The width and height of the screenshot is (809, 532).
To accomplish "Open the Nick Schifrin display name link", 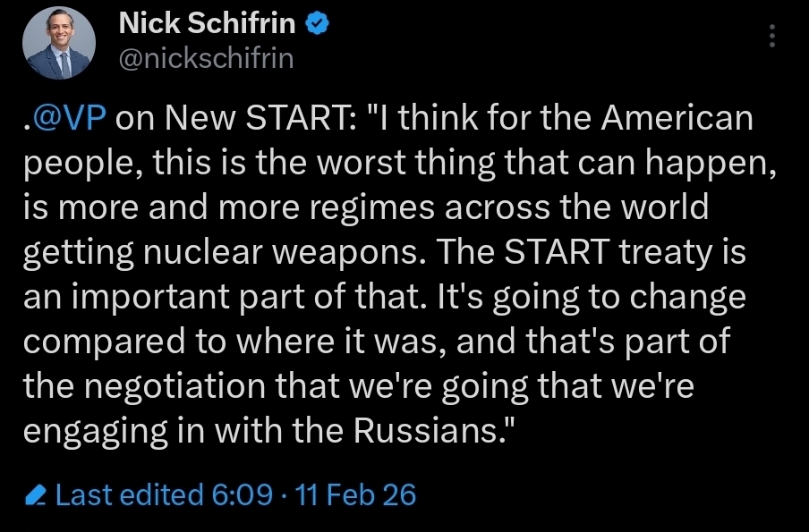I will tap(207, 25).
